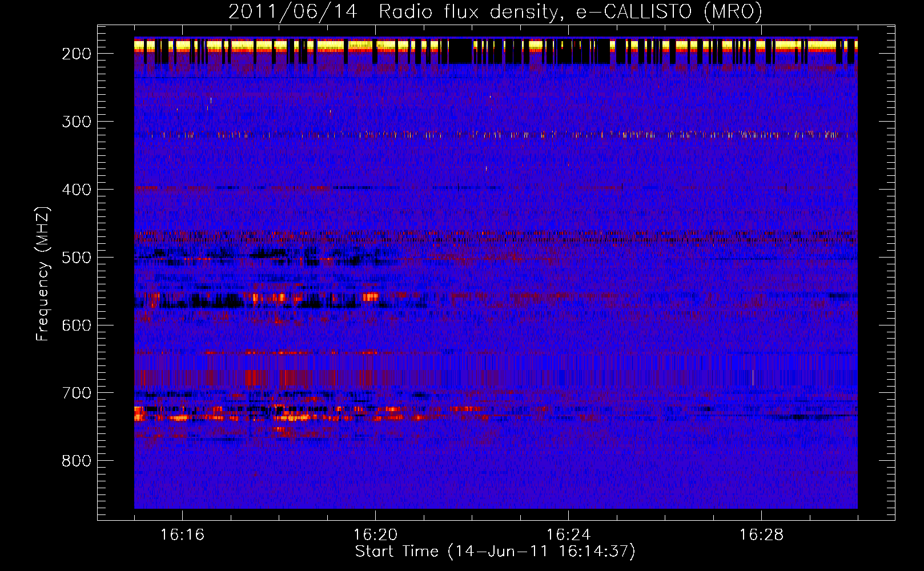Screen dimensions: 924x571
Task: Click the 700 frequency tick label
Action: click(77, 393)
